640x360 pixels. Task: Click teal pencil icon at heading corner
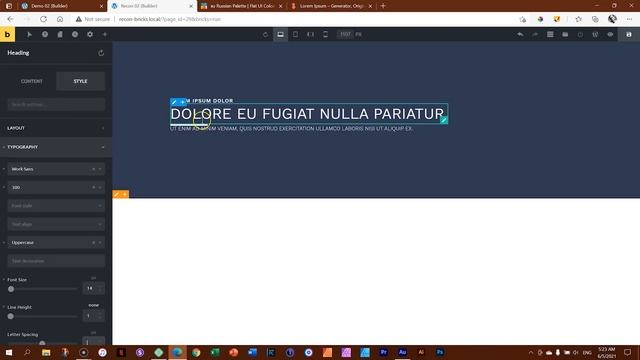[444, 120]
